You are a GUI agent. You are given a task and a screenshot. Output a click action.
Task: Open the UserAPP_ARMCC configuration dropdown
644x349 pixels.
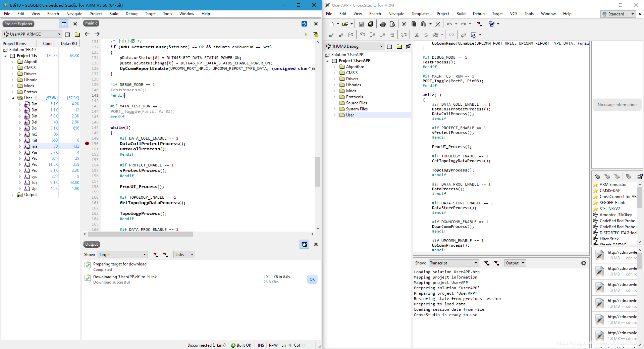[x=32, y=34]
